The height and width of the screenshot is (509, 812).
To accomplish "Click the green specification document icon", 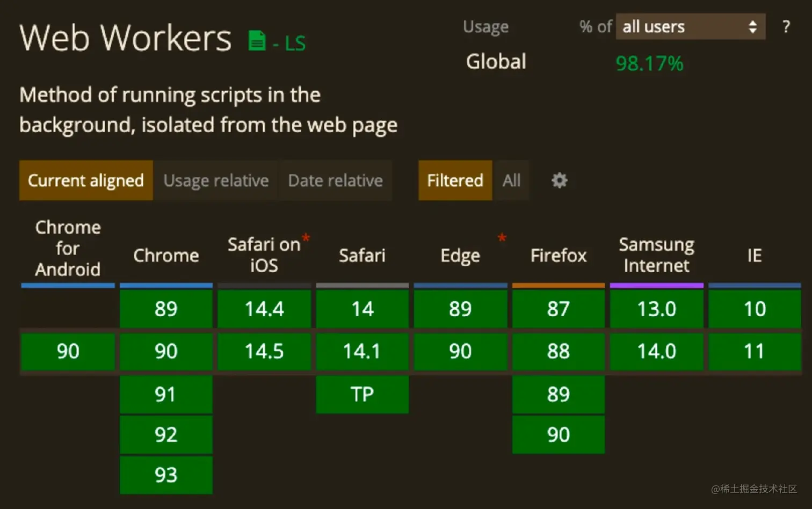I will click(256, 40).
